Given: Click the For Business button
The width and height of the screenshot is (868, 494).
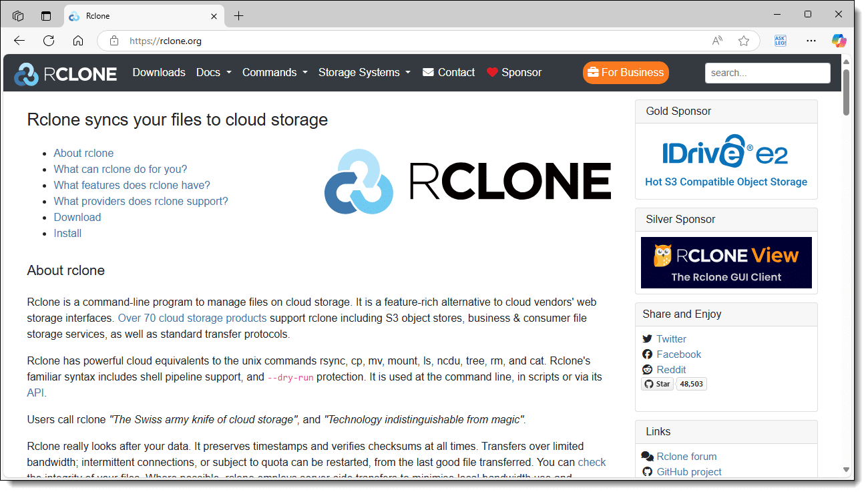Looking at the screenshot, I should click(626, 73).
